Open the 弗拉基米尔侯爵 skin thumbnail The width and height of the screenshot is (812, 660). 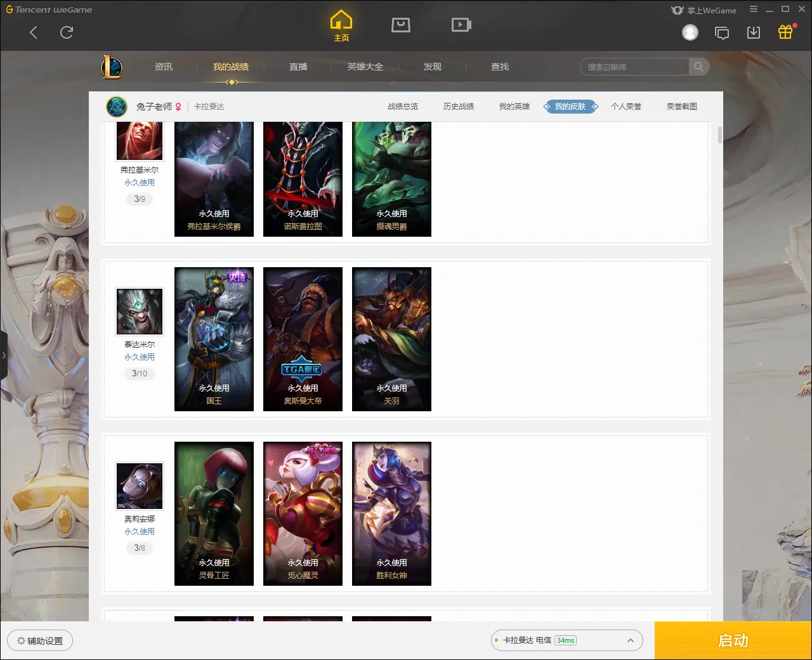pyautogui.click(x=214, y=180)
